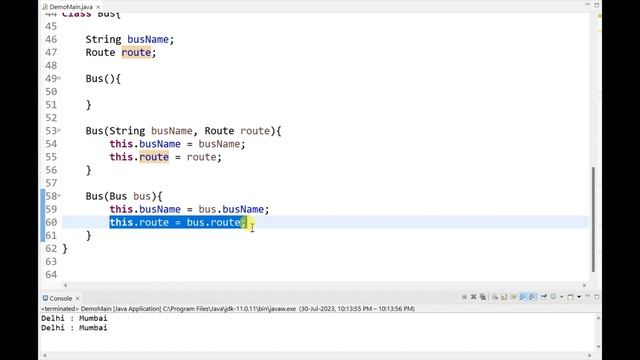Maximize the editor area
Viewport: 640px width, 360px height.
[596, 5]
